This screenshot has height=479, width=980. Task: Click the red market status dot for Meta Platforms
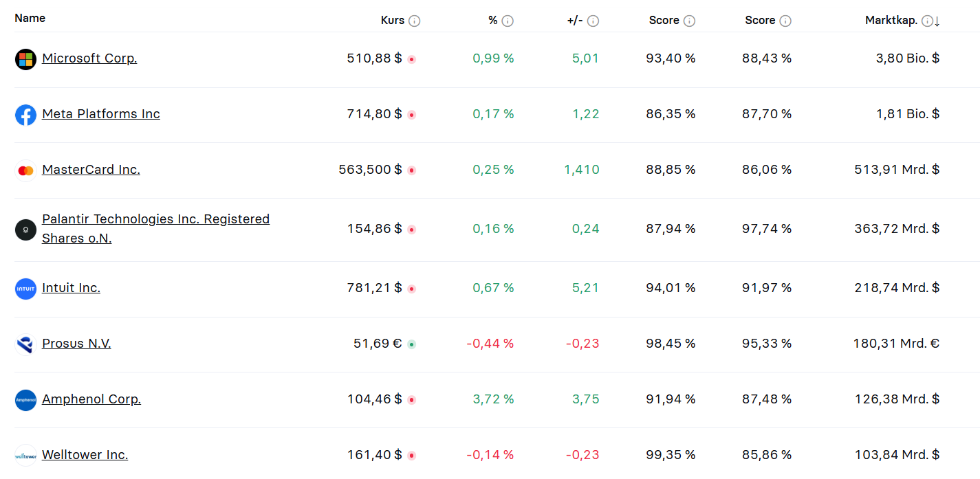[x=411, y=115]
